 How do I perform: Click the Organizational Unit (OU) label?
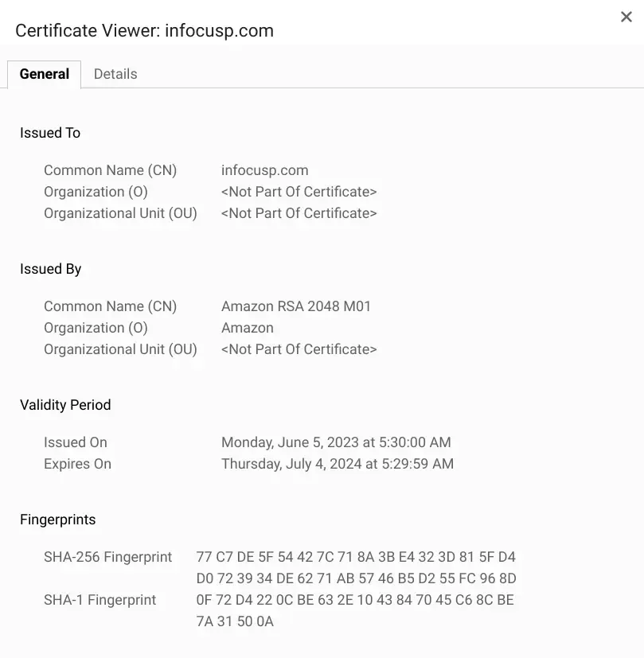(x=120, y=212)
